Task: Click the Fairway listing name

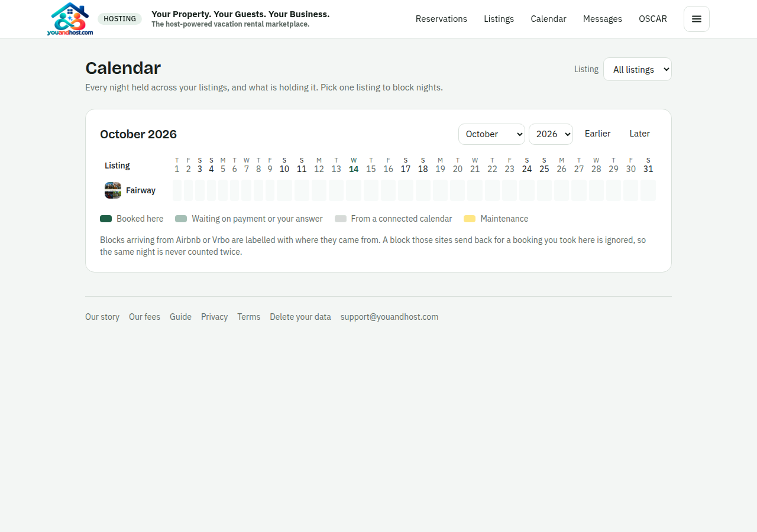Action: pyautogui.click(x=141, y=190)
